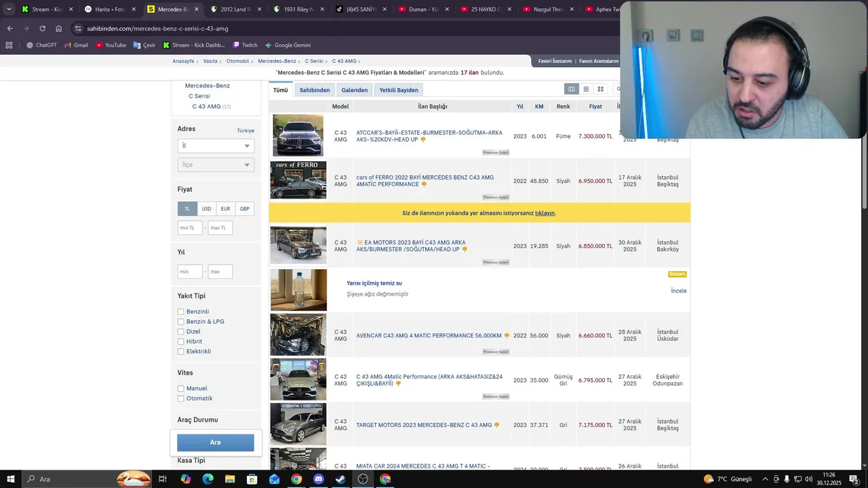Check the Benzinli fuel type box
Screen dimensions: 868x488
point(181,312)
